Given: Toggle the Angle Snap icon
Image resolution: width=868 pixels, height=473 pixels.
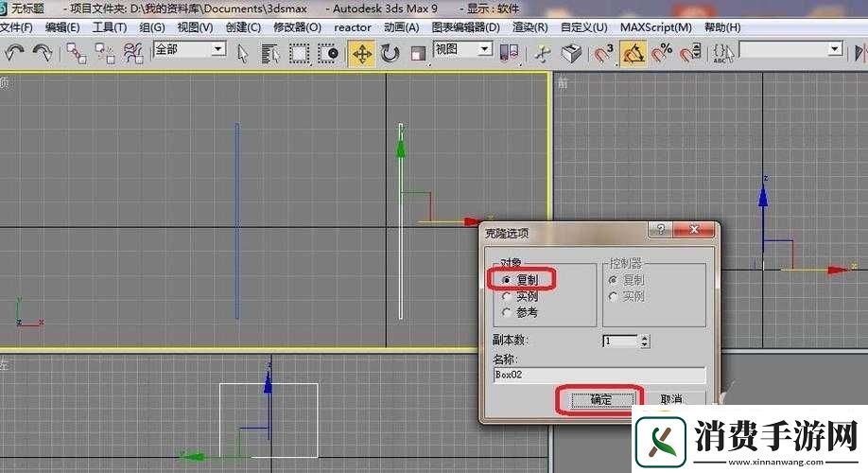Looking at the screenshot, I should [x=633, y=54].
